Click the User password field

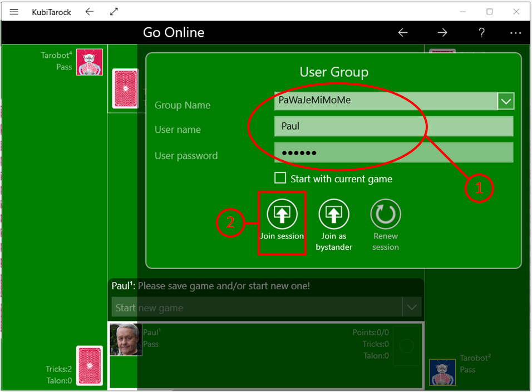point(393,152)
